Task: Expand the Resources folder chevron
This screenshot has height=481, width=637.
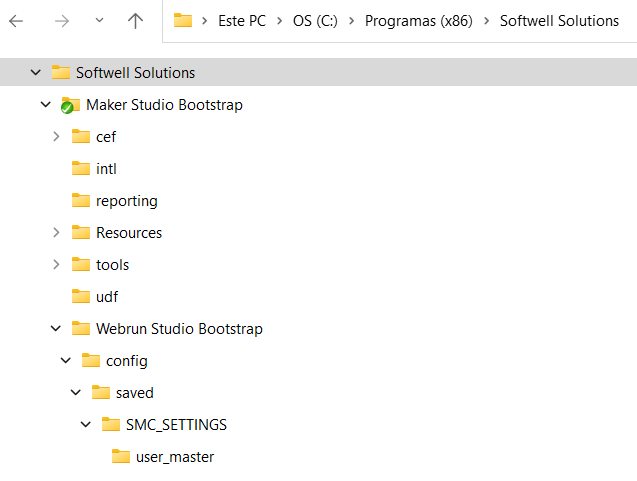Action: [56, 232]
